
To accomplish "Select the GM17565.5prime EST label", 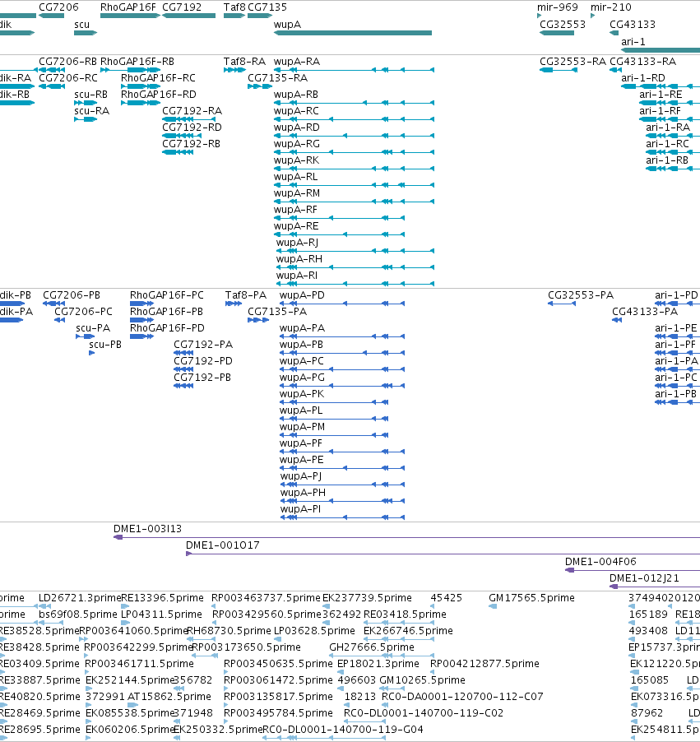I will pyautogui.click(x=532, y=598).
